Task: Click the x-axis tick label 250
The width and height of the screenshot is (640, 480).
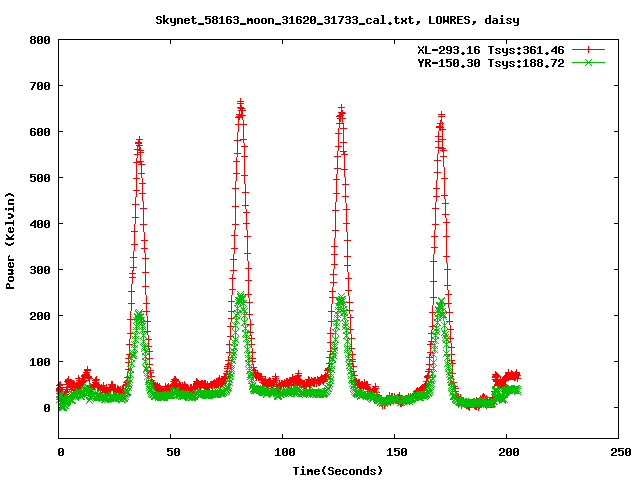Action: (621, 452)
